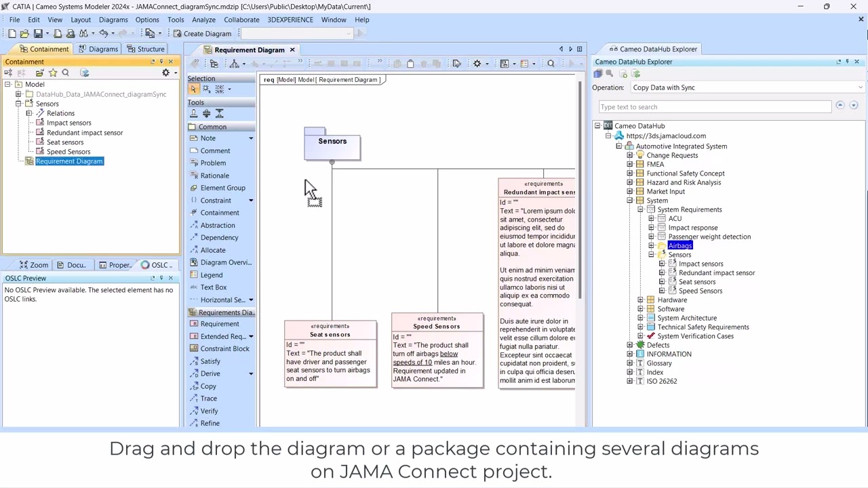
Task: Select the Dependency tool in palette
Action: [219, 238]
